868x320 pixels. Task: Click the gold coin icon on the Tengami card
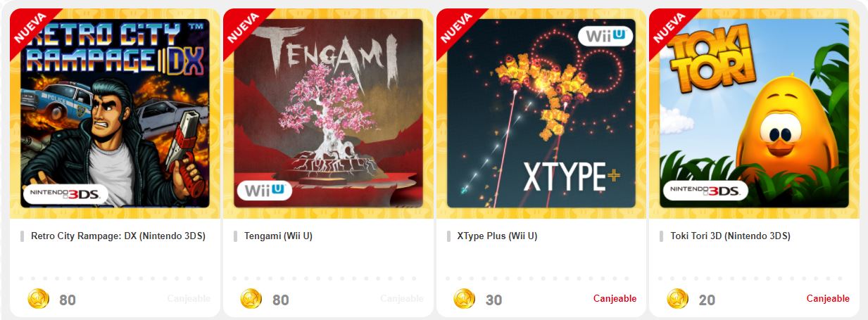[251, 299]
